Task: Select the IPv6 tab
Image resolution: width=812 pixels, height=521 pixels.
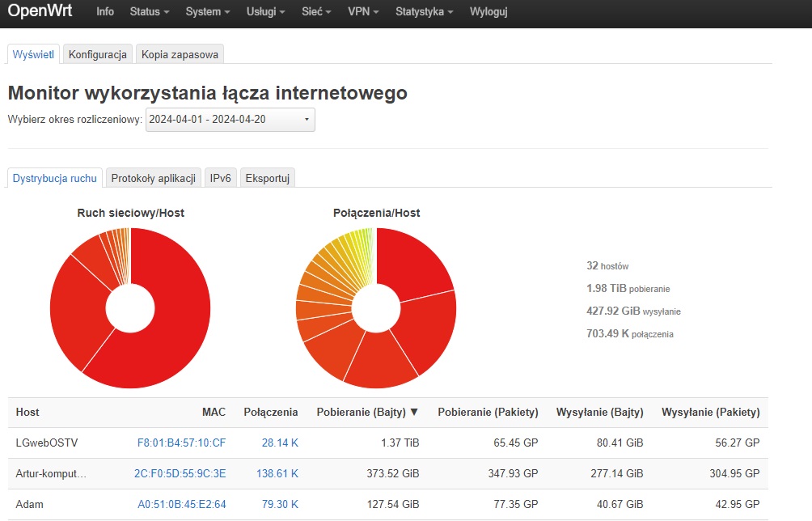Action: [x=221, y=178]
